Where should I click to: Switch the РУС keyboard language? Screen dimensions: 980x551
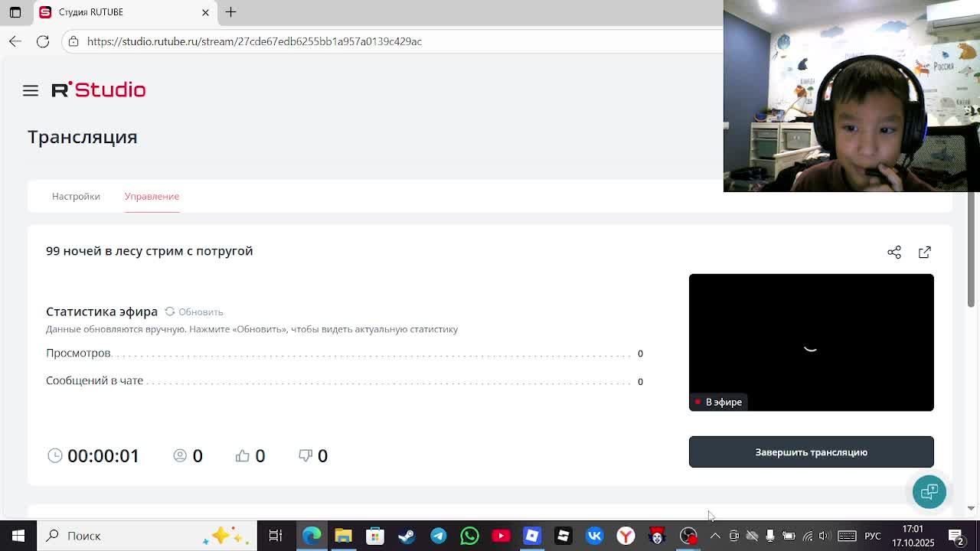click(x=873, y=536)
